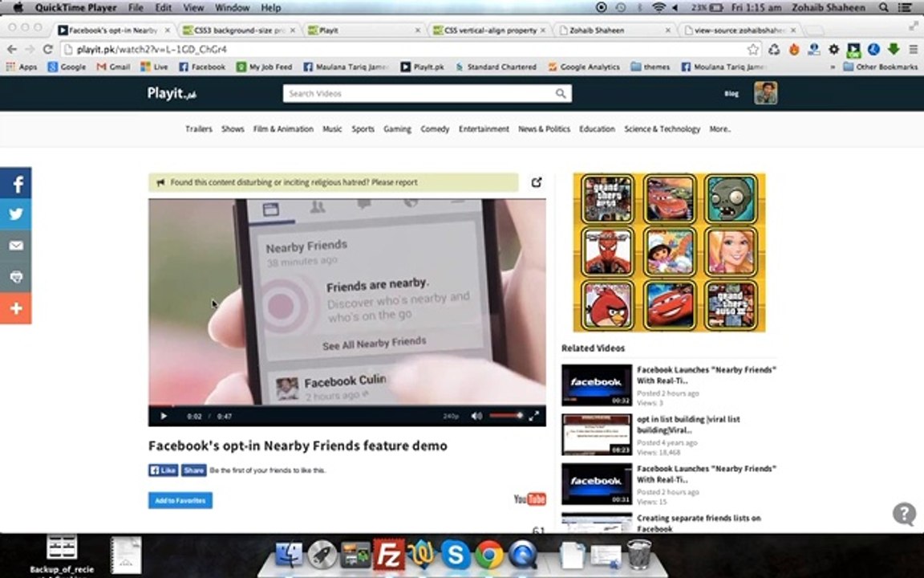Click the print sidebar icon

[x=16, y=277]
